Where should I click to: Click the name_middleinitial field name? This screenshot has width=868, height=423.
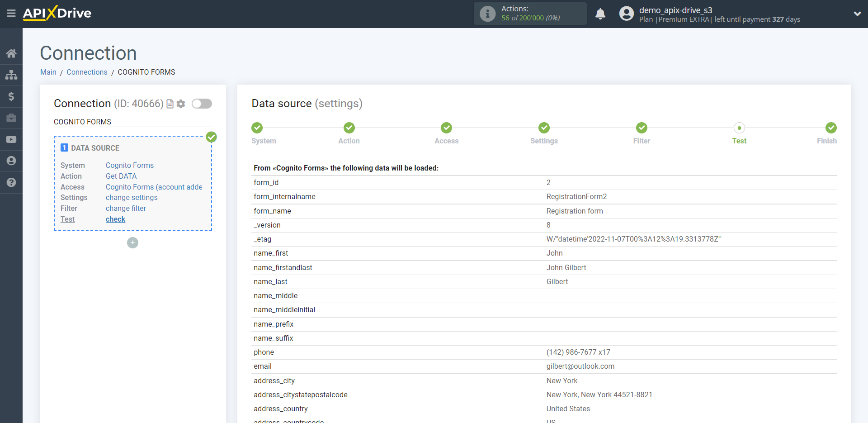pyautogui.click(x=284, y=310)
